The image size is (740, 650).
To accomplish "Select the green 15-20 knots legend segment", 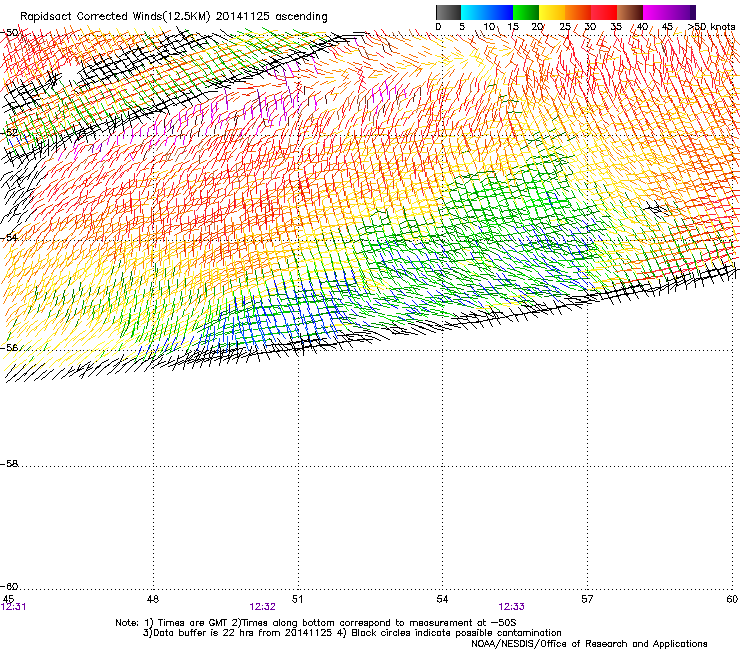I will pos(526,12).
